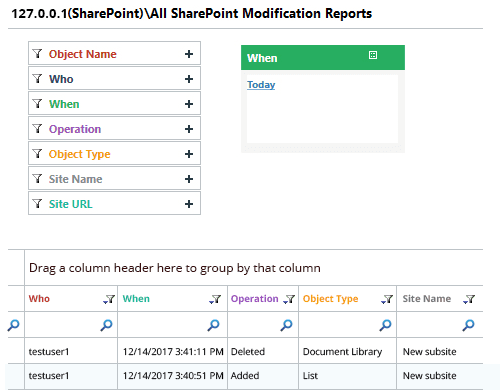
Task: Click the group-by column drop area text
Action: (x=175, y=268)
